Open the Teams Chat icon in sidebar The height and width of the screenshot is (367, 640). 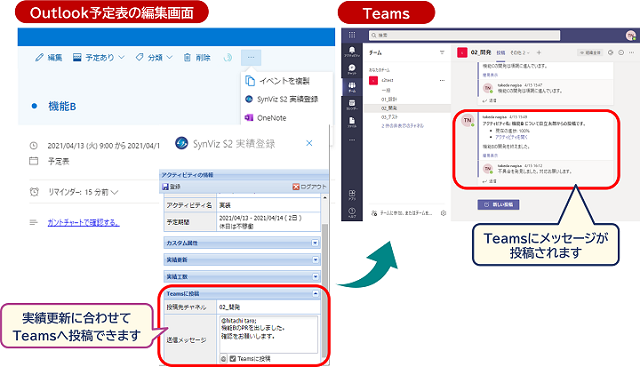(352, 68)
